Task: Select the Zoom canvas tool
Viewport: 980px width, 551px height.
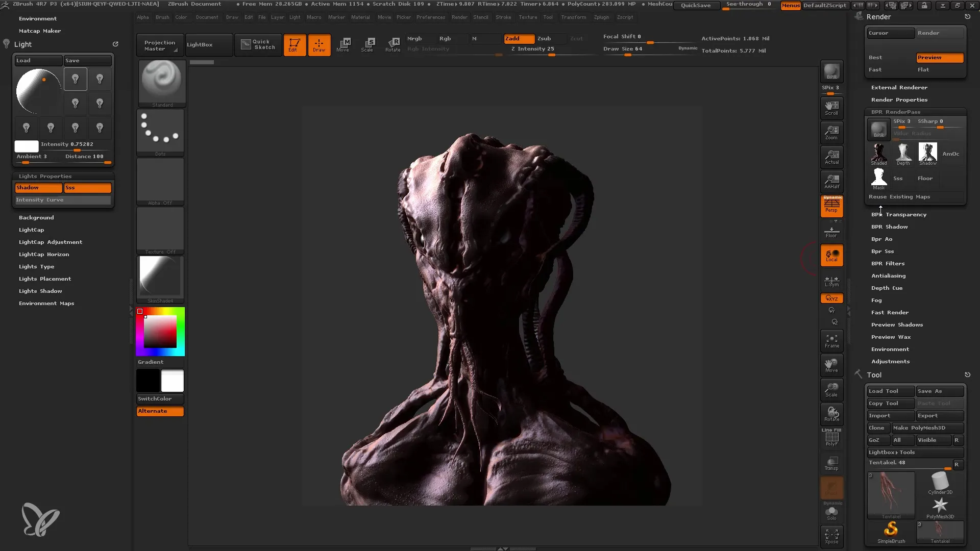Action: coord(831,132)
